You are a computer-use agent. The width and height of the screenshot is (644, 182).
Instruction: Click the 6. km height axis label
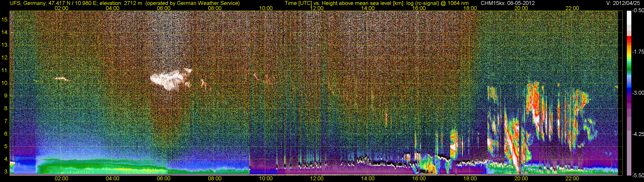click(x=6, y=134)
